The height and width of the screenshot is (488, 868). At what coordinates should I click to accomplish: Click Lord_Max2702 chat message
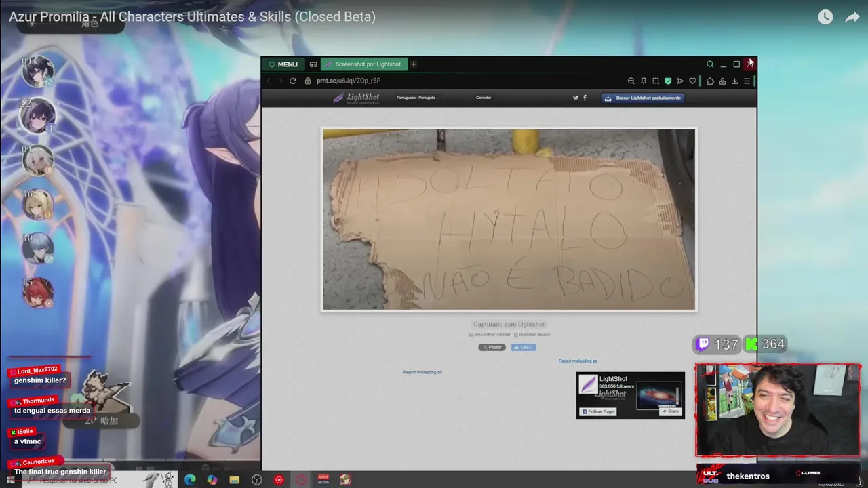[39, 381]
